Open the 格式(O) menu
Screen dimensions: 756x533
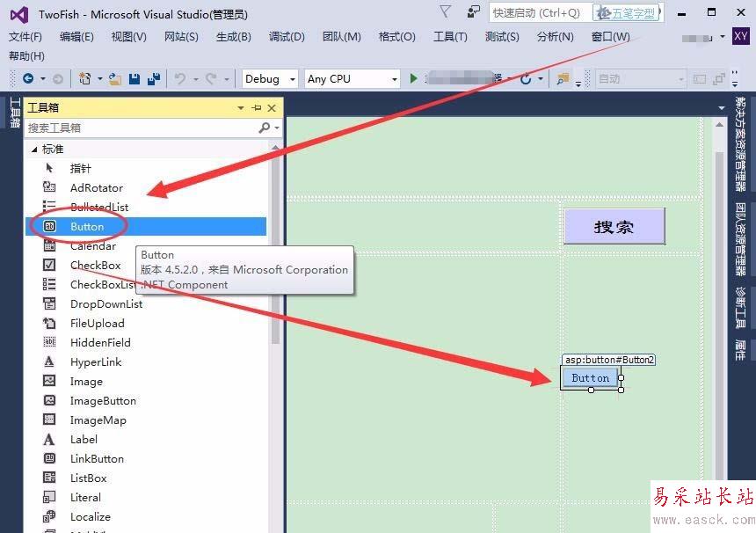(397, 37)
